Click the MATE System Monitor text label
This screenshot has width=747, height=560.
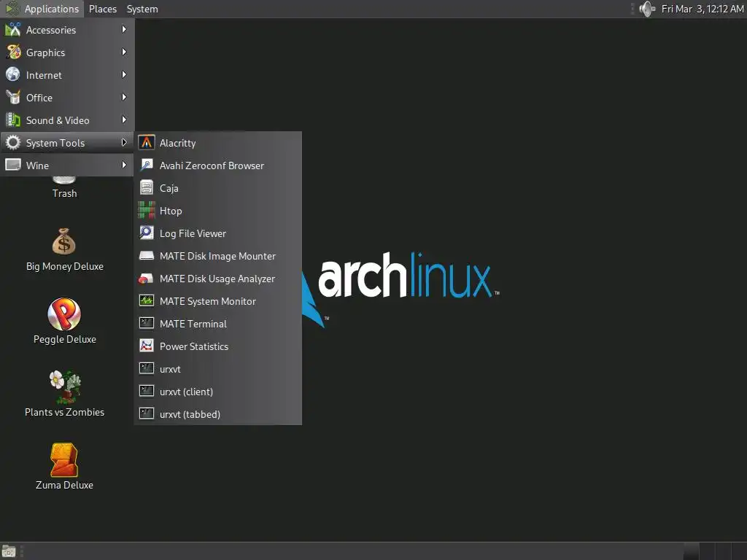pos(208,301)
